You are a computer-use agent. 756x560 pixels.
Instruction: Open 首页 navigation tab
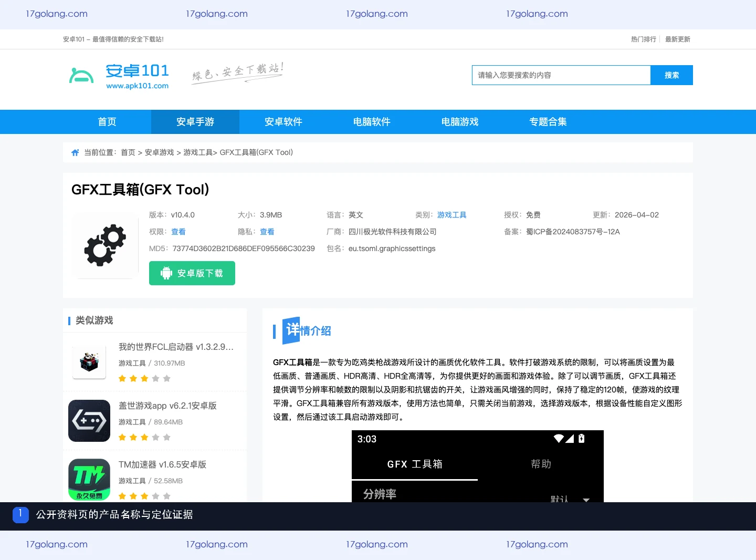(107, 122)
